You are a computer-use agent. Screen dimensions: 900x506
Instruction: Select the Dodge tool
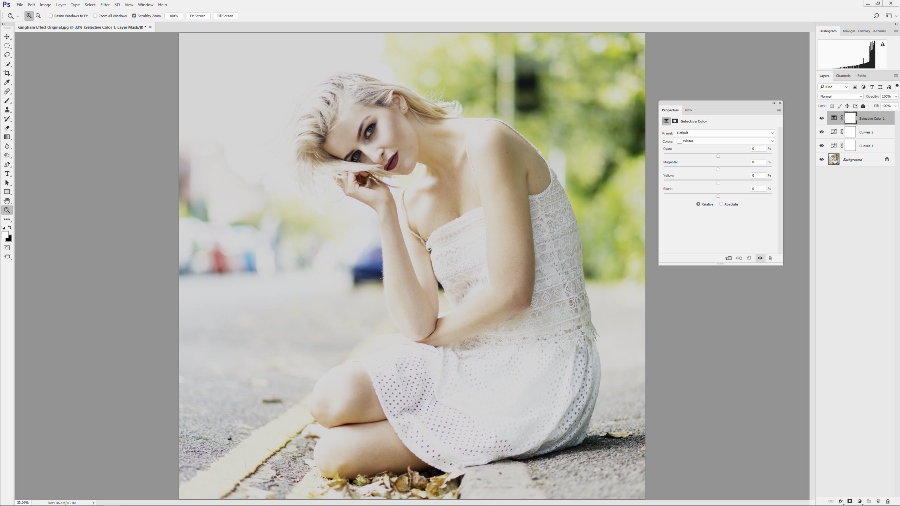(x=7, y=155)
